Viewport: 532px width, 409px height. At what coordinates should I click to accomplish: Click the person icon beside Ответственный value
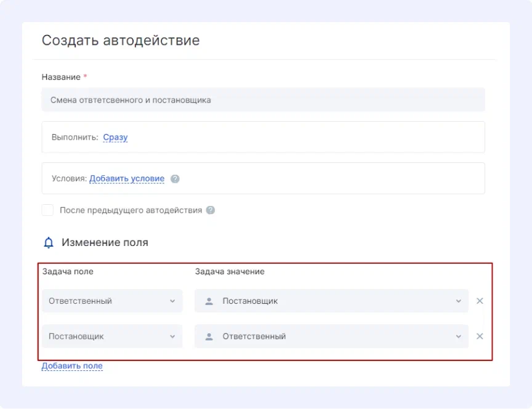click(209, 336)
